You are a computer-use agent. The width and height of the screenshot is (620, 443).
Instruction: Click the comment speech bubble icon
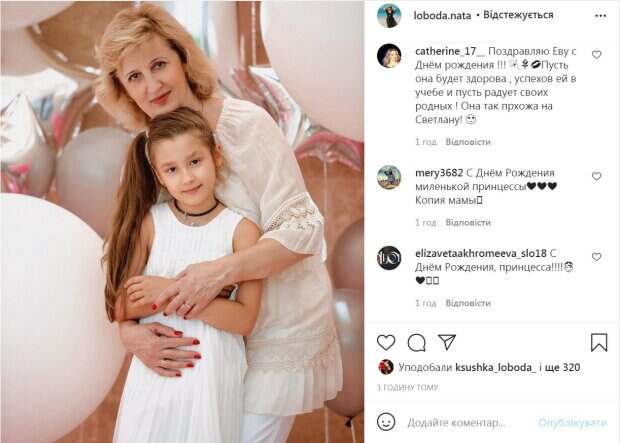[416, 343]
